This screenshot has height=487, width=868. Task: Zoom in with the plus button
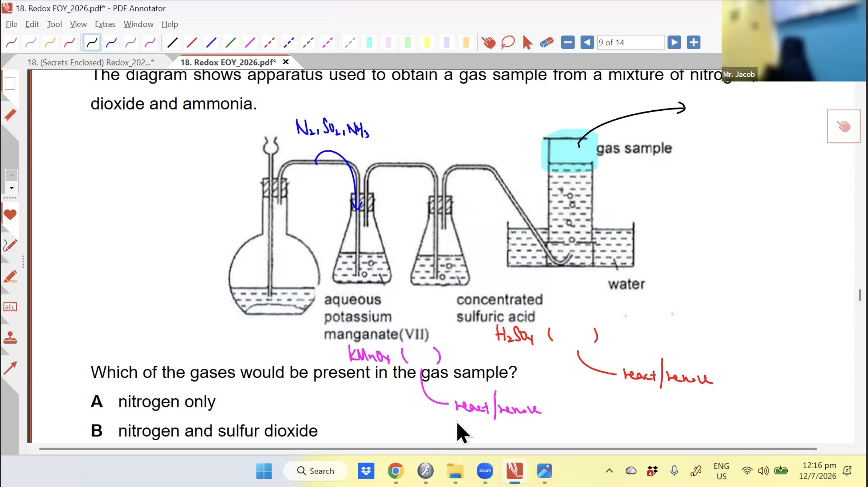694,43
